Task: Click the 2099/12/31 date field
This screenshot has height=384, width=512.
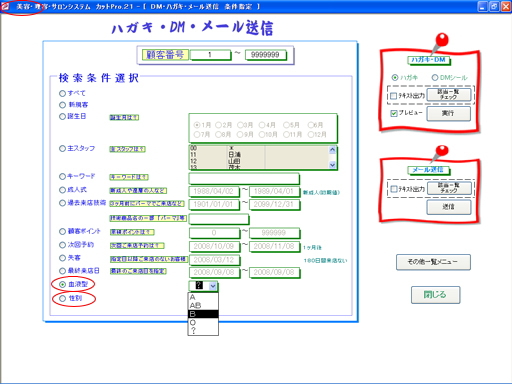Action: (274, 204)
